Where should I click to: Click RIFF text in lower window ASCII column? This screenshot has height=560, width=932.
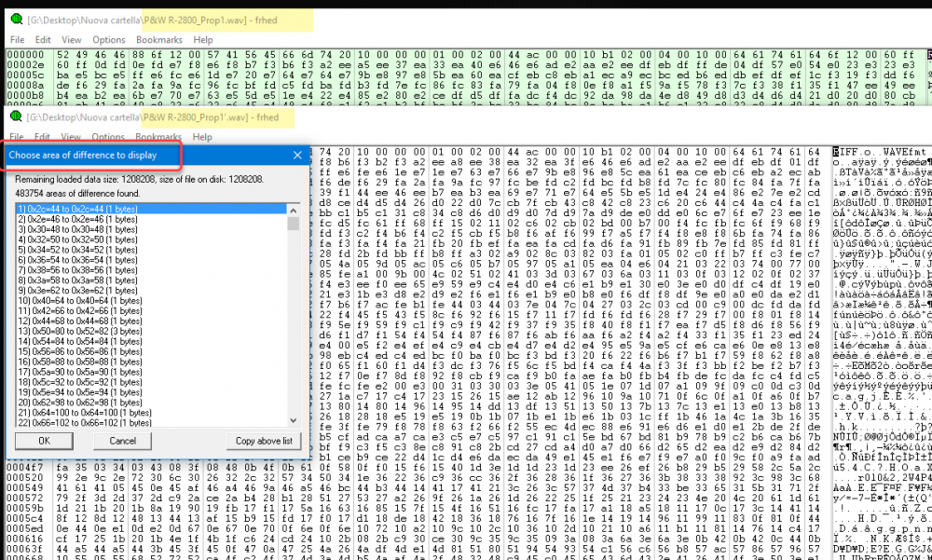843,152
